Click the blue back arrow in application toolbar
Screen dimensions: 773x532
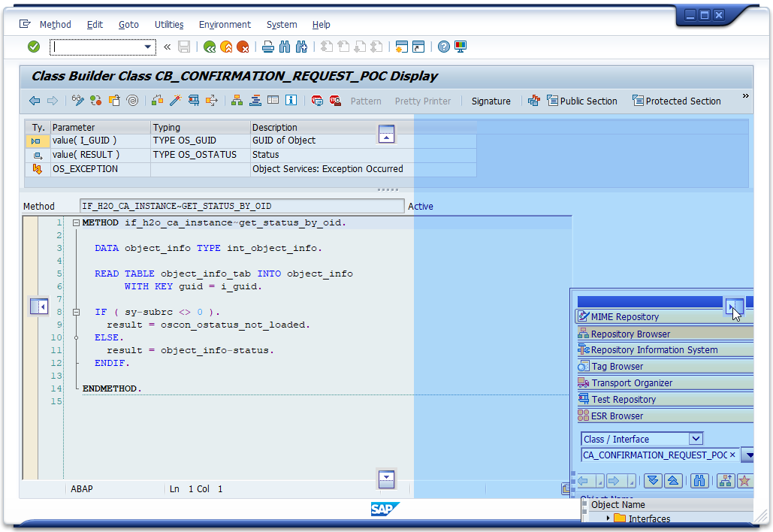point(35,101)
